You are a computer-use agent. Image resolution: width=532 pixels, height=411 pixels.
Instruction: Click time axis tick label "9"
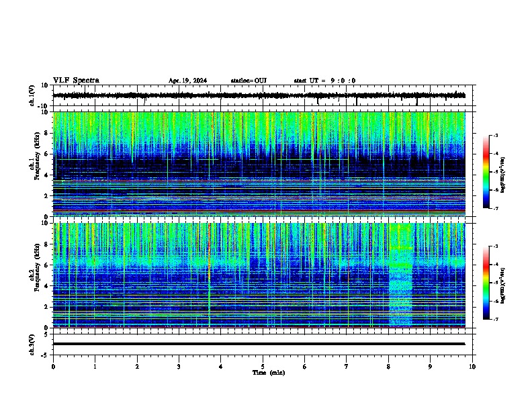tap(430, 367)
